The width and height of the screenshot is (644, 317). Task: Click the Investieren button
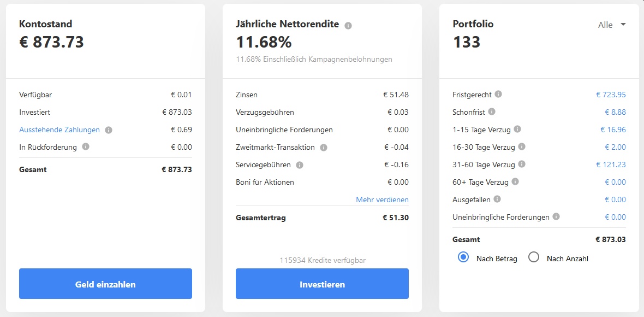click(x=322, y=284)
